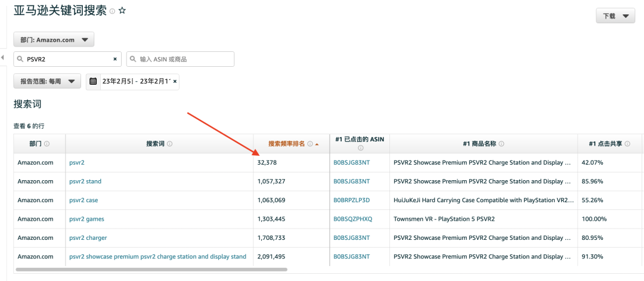
Task: Sort by the 搜索频率排名 column header
Action: click(287, 144)
